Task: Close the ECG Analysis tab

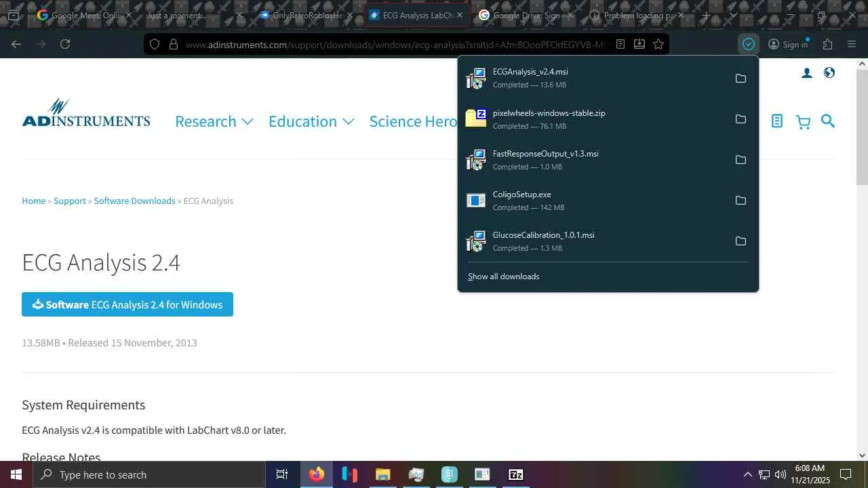Action: click(x=460, y=15)
